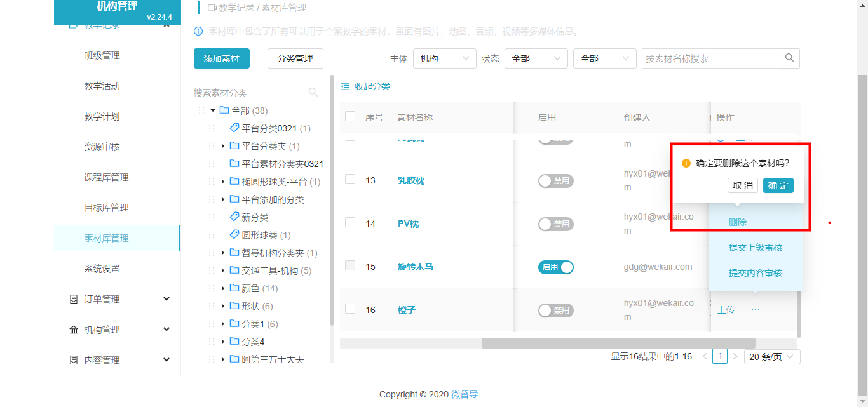
Task: Toggle the enable switch for 乳胶枕
Action: click(x=555, y=181)
